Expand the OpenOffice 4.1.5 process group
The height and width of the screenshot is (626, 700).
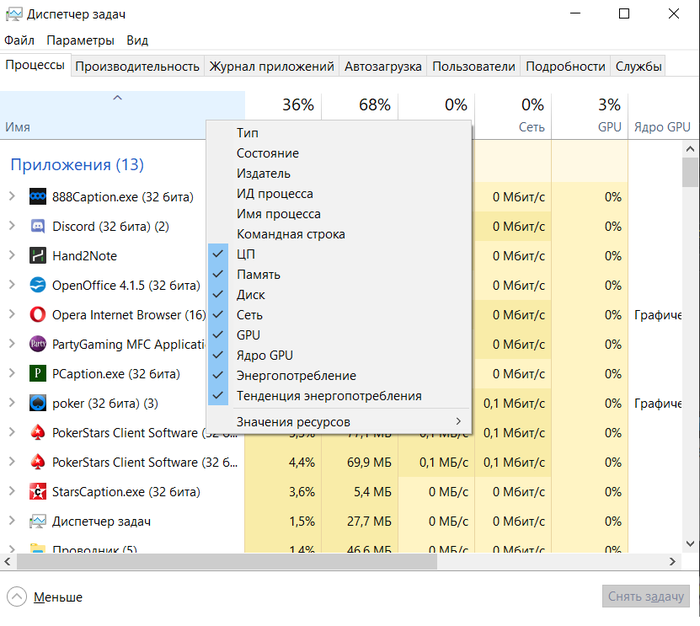[12, 284]
